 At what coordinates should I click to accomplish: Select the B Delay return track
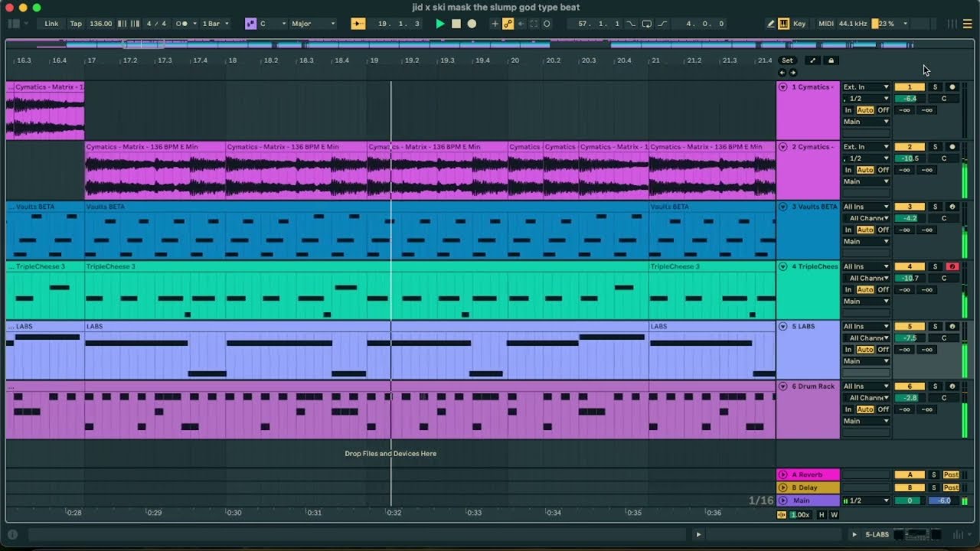coord(808,487)
